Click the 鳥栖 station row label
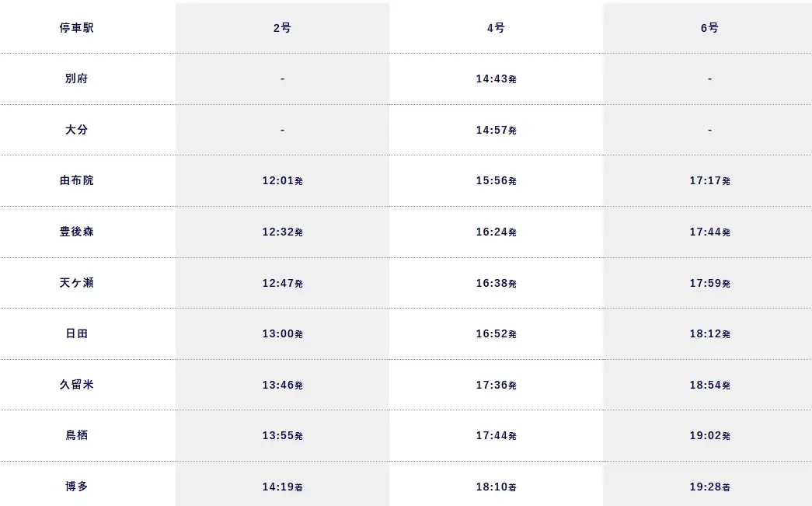Viewport: 812px width, 506px height. (x=76, y=435)
